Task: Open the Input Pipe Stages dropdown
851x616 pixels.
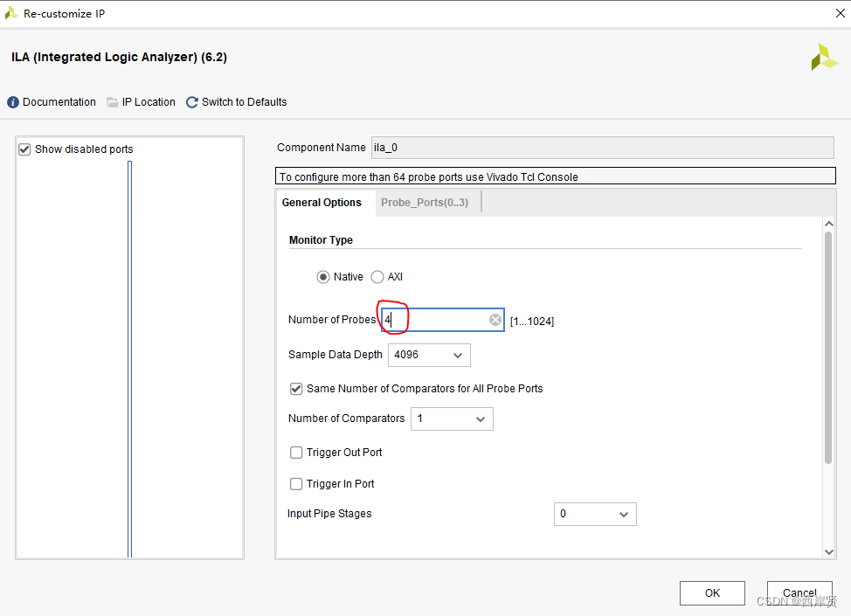Action: tap(595, 514)
